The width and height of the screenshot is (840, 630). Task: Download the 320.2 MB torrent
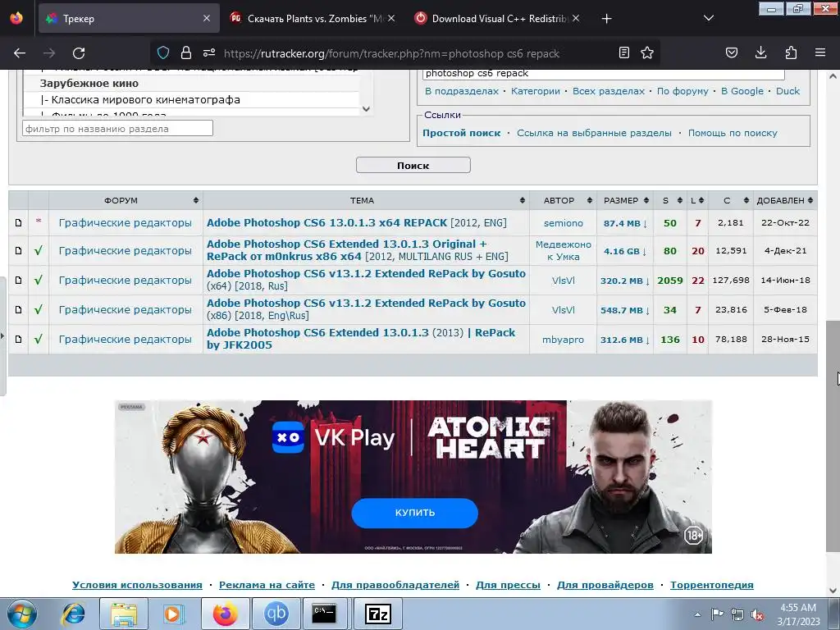pos(624,281)
